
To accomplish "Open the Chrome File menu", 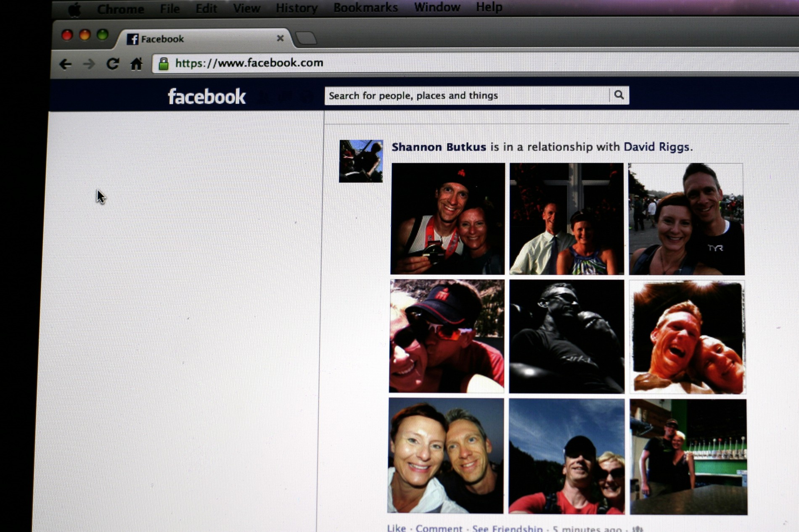I will tap(169, 8).
